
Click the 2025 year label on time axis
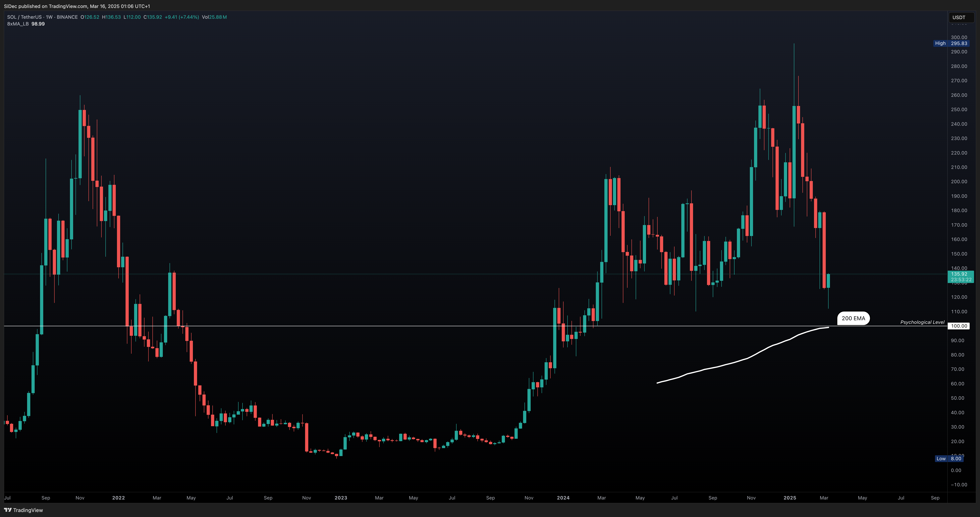pyautogui.click(x=790, y=498)
